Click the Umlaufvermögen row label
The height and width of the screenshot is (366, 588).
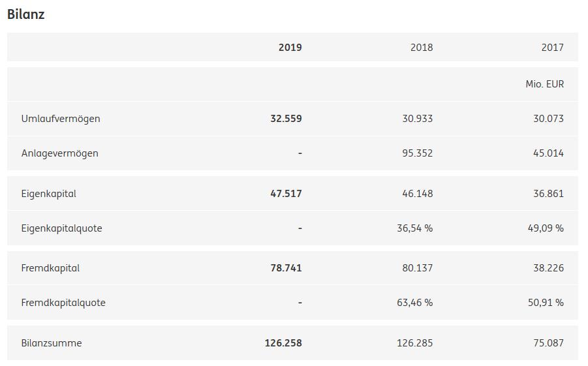pyautogui.click(x=61, y=119)
